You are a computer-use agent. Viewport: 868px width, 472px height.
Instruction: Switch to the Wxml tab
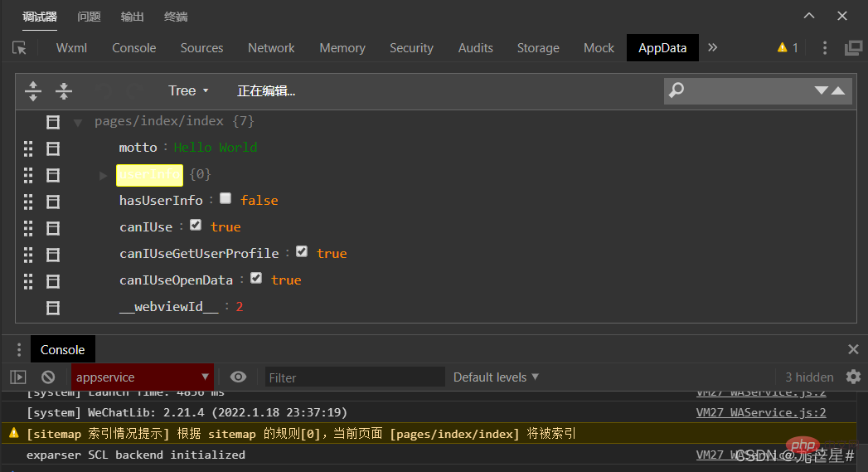click(71, 48)
